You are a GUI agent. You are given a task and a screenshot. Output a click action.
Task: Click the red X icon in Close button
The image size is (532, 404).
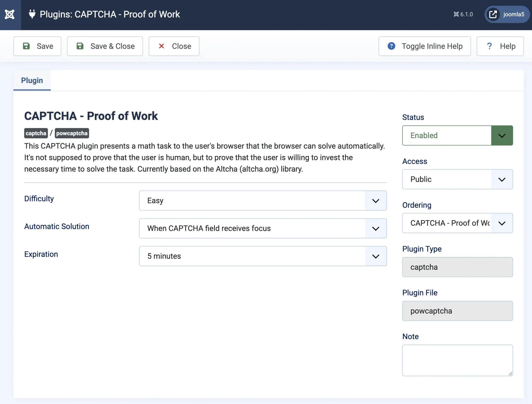tap(162, 46)
